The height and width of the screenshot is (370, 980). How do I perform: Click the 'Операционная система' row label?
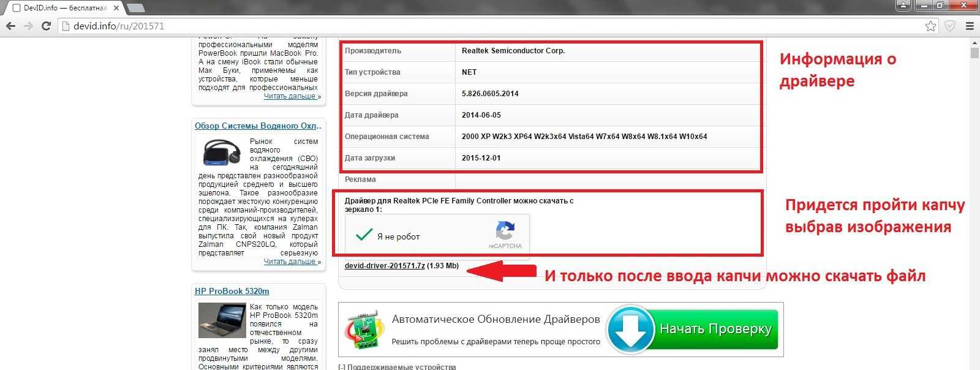click(387, 137)
